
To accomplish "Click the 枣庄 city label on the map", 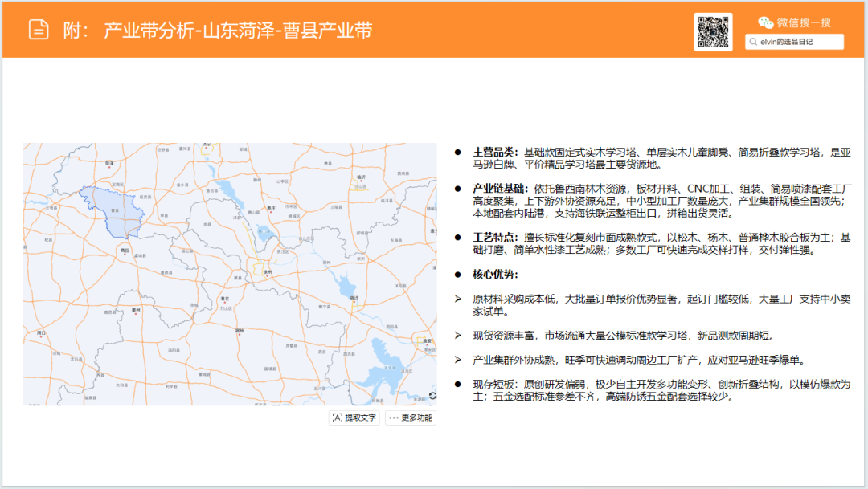I will pyautogui.click(x=272, y=209).
